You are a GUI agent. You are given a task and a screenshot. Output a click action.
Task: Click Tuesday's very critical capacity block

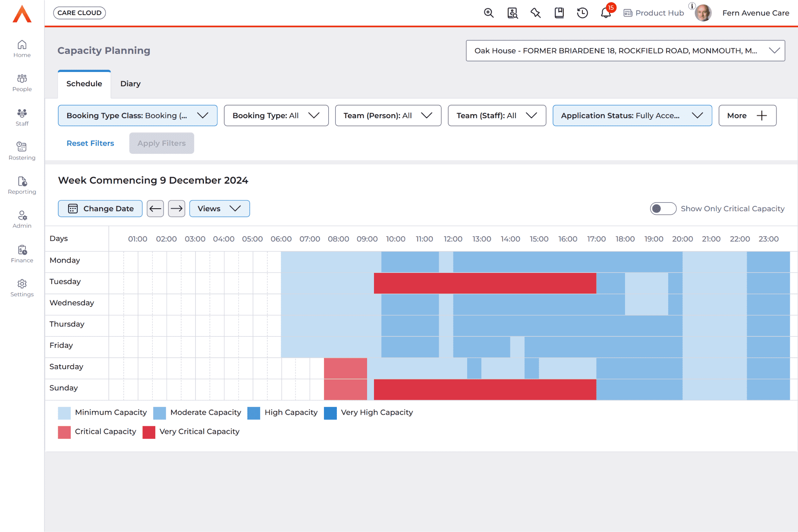coord(485,283)
